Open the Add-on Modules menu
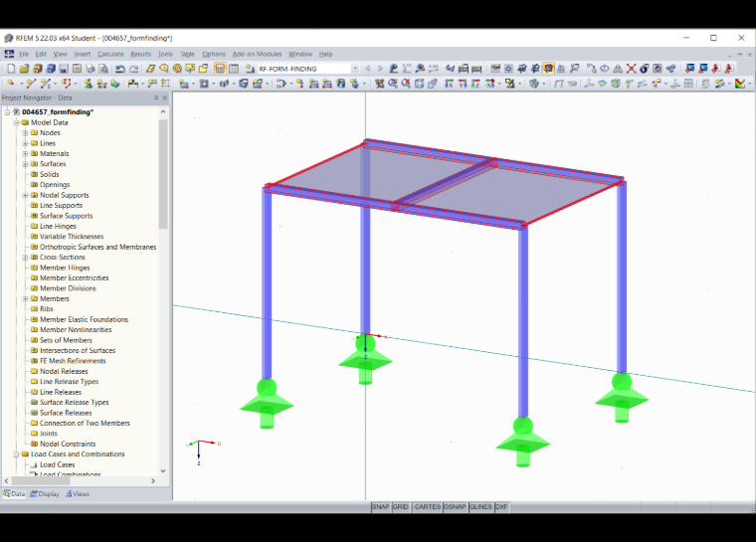Screen dimensions: 756x542 click(257, 54)
